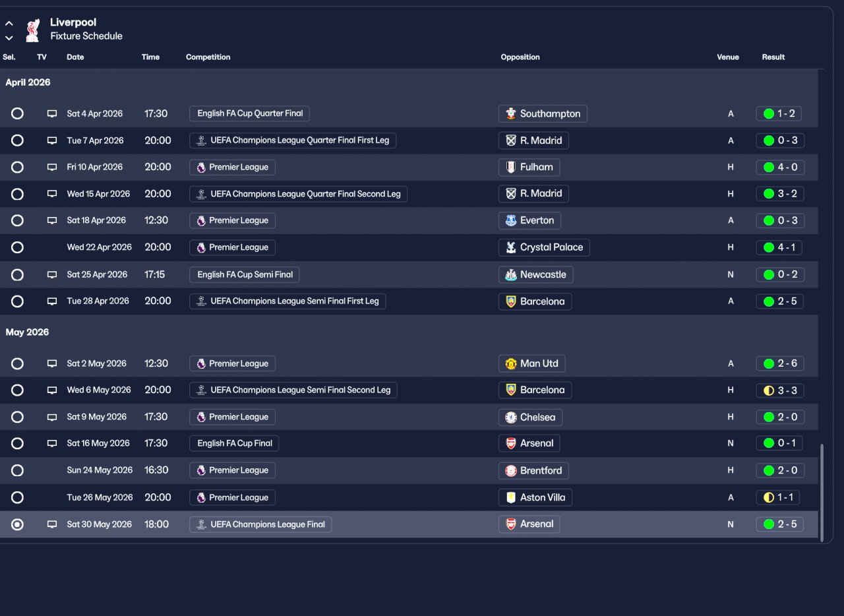
Task: Click the Southampton club badge
Action: [511, 113]
